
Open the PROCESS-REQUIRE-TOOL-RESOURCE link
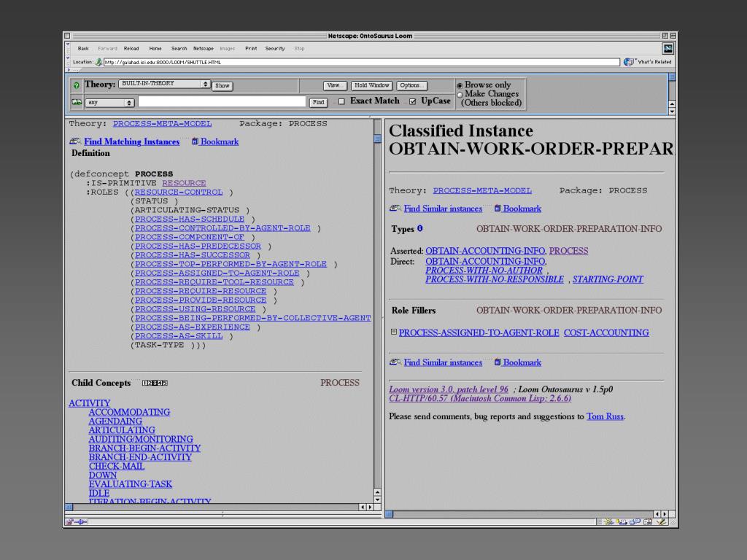[x=214, y=282]
